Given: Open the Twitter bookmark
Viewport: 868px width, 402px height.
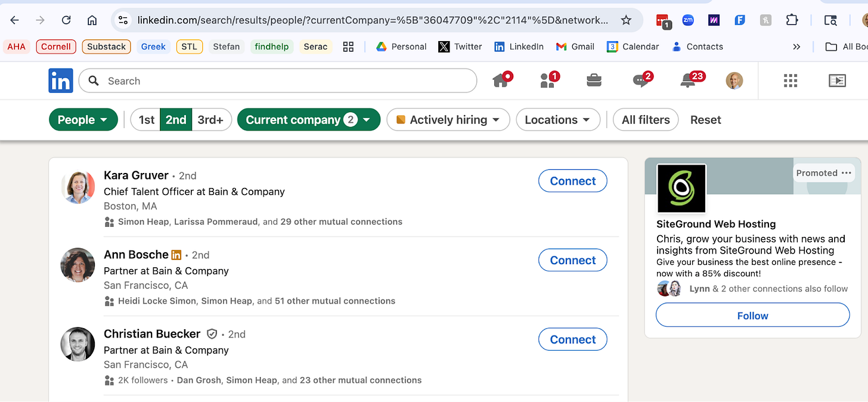Looking at the screenshot, I should click(460, 47).
